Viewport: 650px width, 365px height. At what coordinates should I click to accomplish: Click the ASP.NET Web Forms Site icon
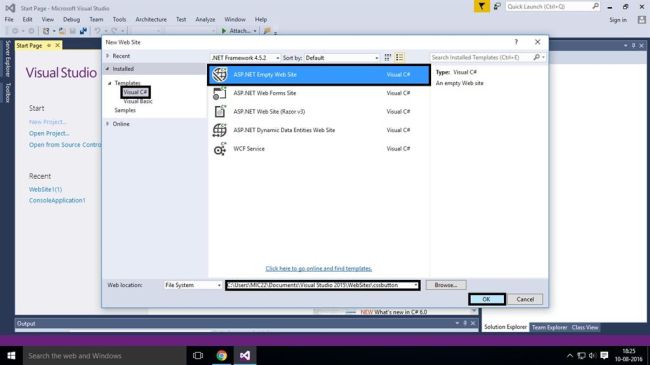pyautogui.click(x=220, y=93)
